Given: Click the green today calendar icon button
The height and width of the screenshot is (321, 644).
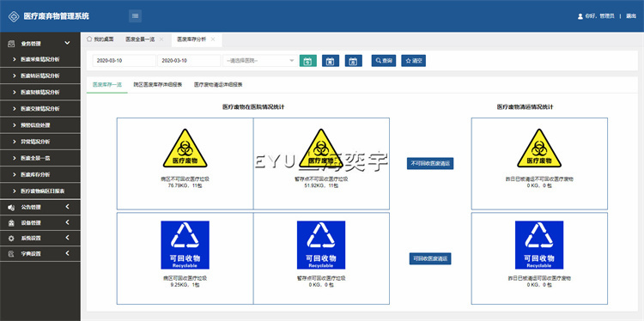Looking at the screenshot, I should pos(308,61).
